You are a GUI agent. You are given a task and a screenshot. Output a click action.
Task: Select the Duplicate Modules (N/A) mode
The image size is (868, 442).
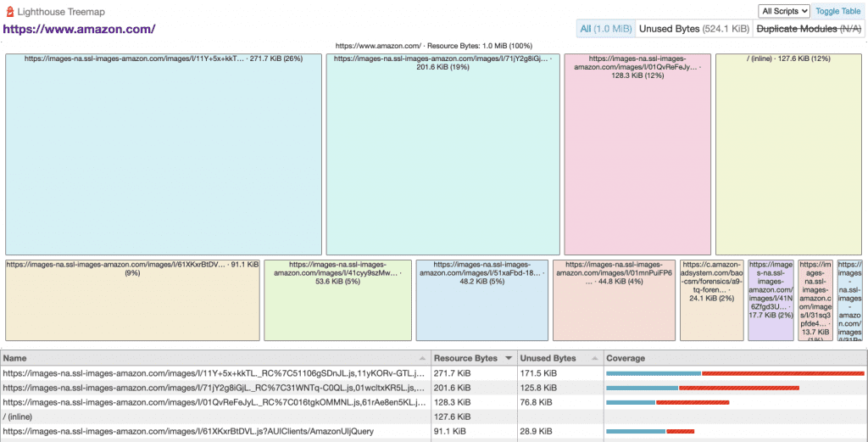809,29
